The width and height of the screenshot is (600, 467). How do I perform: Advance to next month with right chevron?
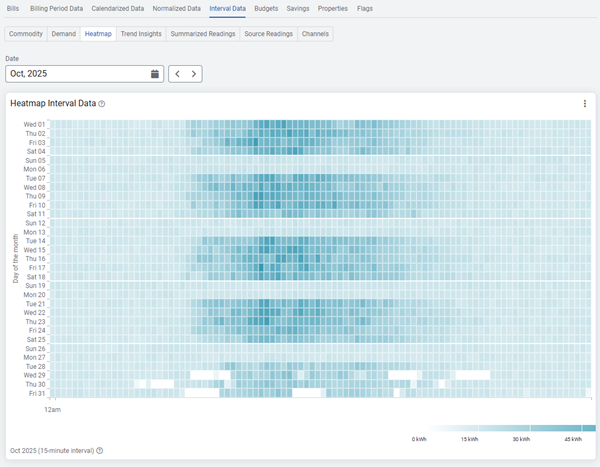(194, 74)
